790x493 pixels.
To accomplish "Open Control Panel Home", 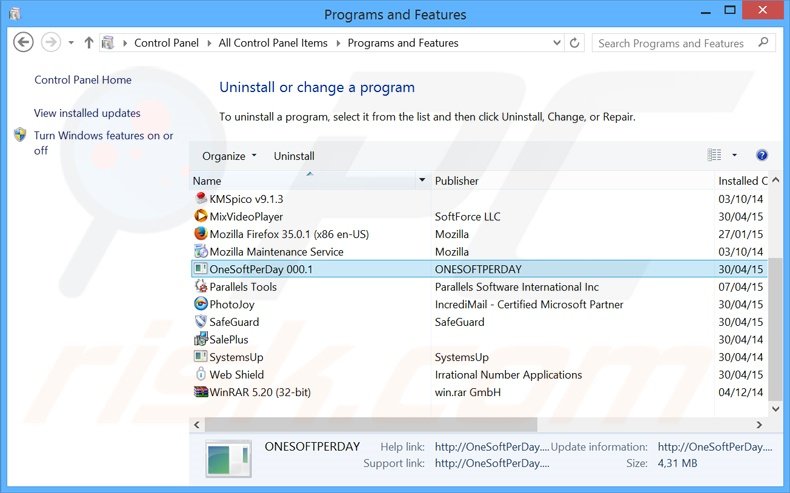I will [83, 80].
